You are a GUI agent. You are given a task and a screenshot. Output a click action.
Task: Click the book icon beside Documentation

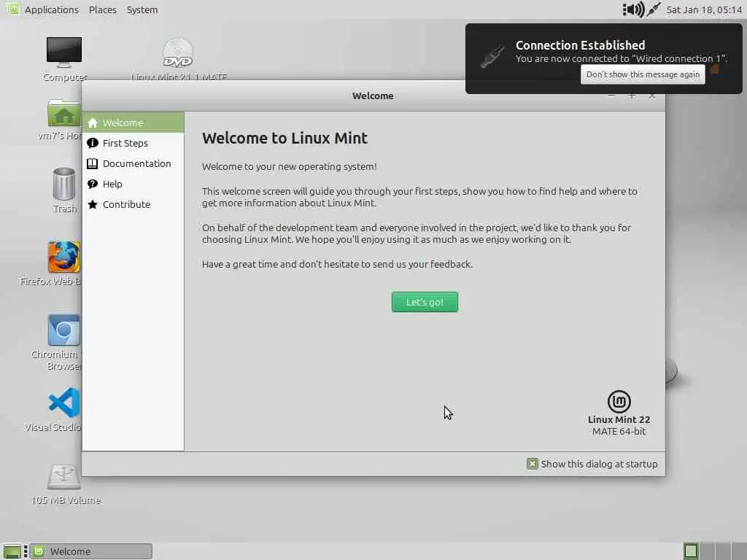pos(93,163)
